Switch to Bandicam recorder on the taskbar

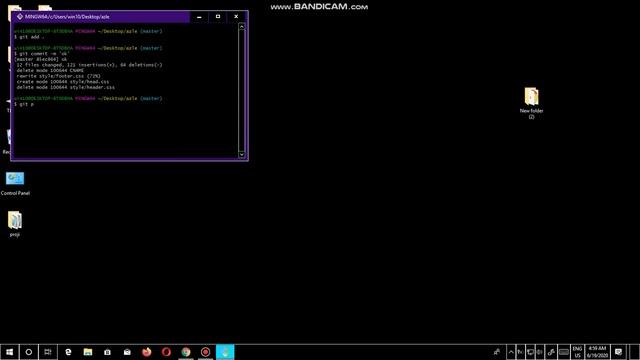point(205,352)
